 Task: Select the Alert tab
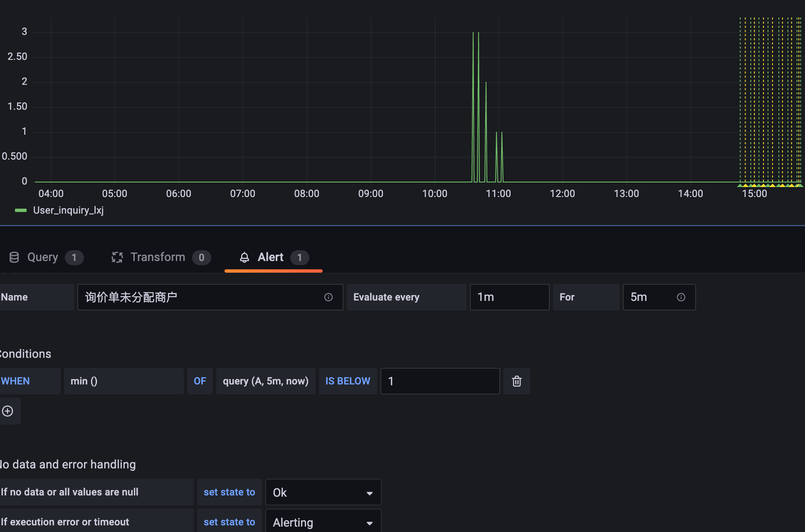(x=274, y=257)
